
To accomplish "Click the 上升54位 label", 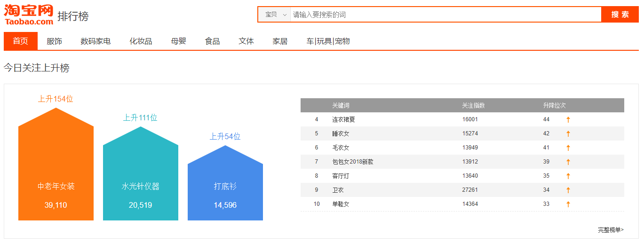I will click(x=225, y=136).
